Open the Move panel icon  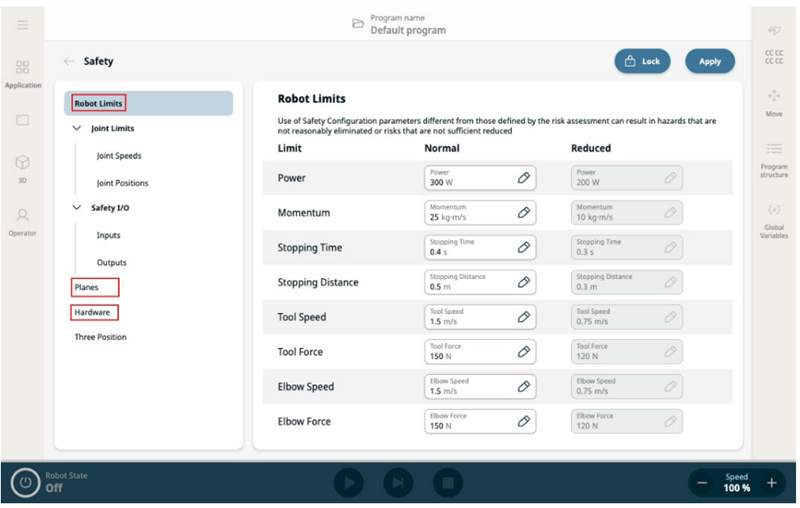[x=773, y=101]
